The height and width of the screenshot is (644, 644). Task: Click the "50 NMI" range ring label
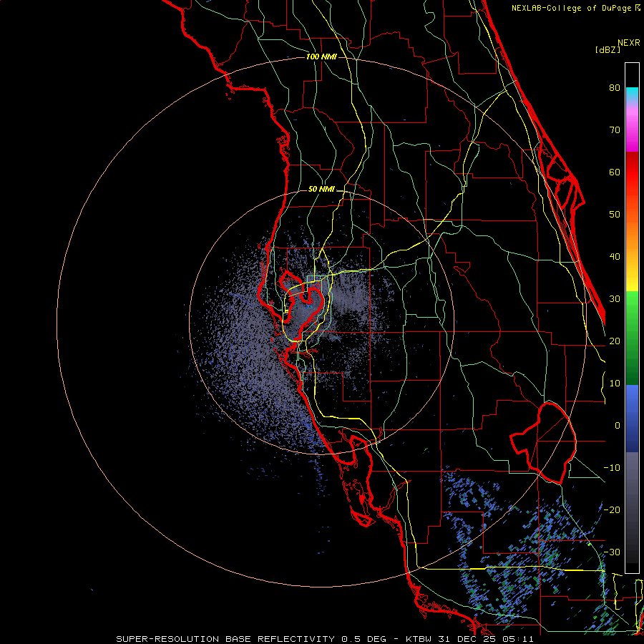click(321, 189)
